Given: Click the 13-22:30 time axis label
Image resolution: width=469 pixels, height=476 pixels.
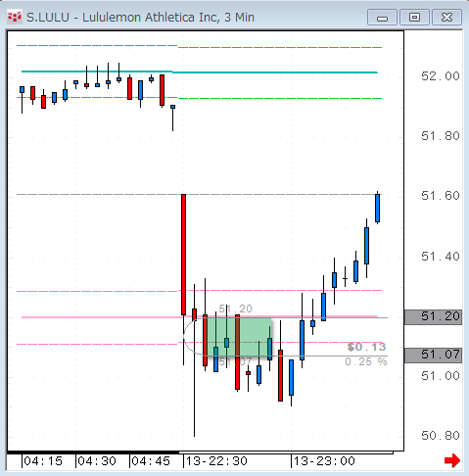Looking at the screenshot, I should point(216,461).
